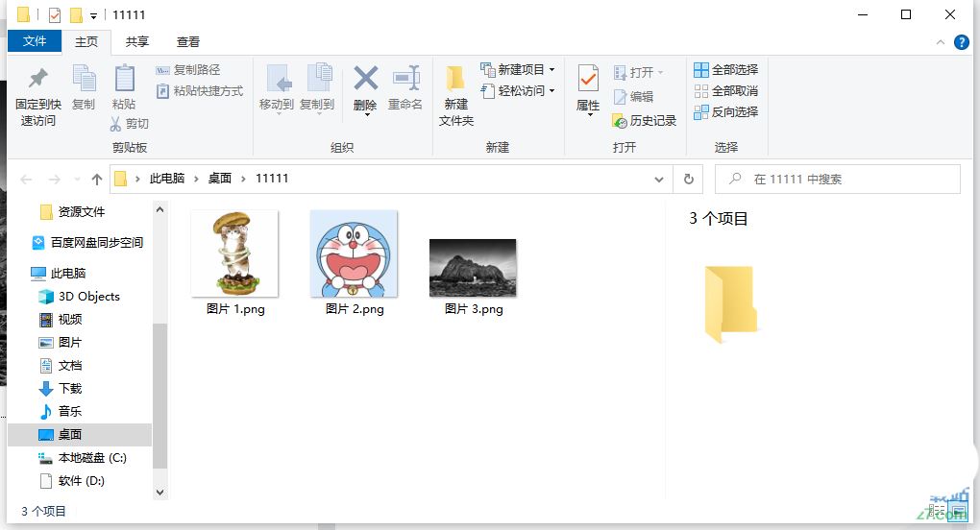The width and height of the screenshot is (980, 530).
Task: Switch to the Share (共享) tab
Action: [136, 42]
